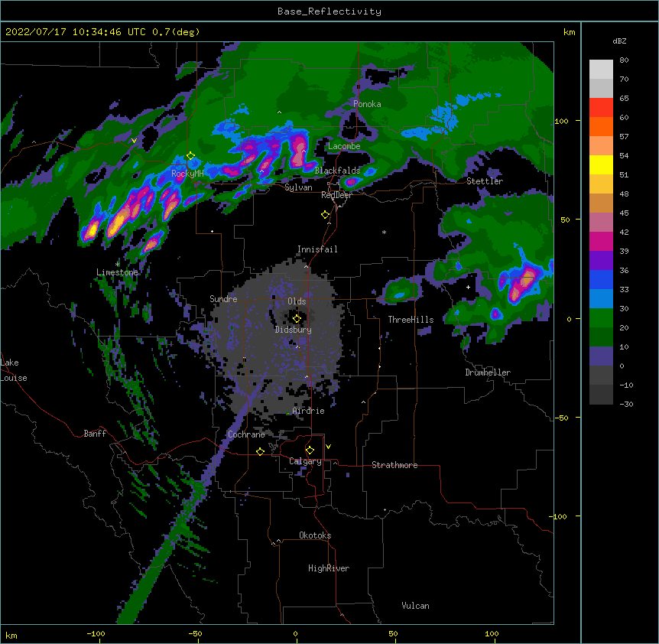The image size is (659, 644).
Task: Select the Airdrie city label
Action: click(308, 411)
